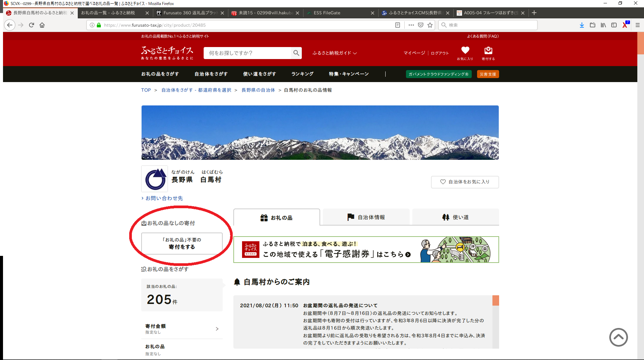Click the 災害支援 orange button

coord(488,74)
